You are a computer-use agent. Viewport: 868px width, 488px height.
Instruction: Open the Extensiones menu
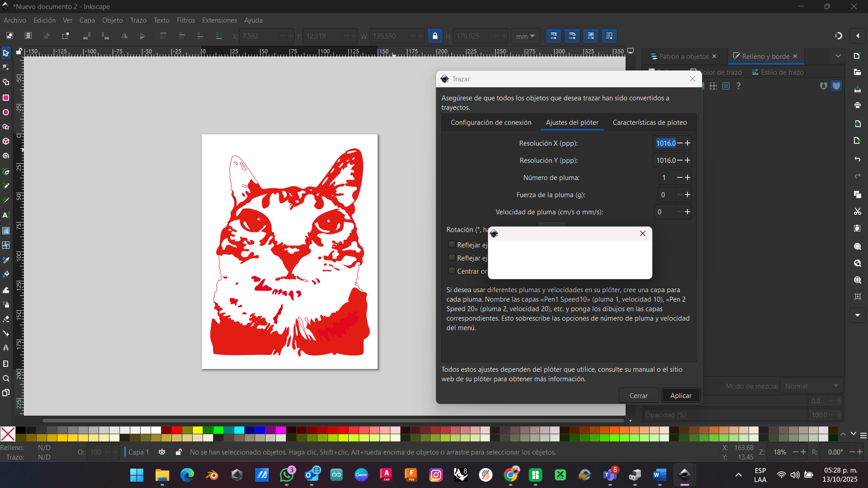[219, 20]
